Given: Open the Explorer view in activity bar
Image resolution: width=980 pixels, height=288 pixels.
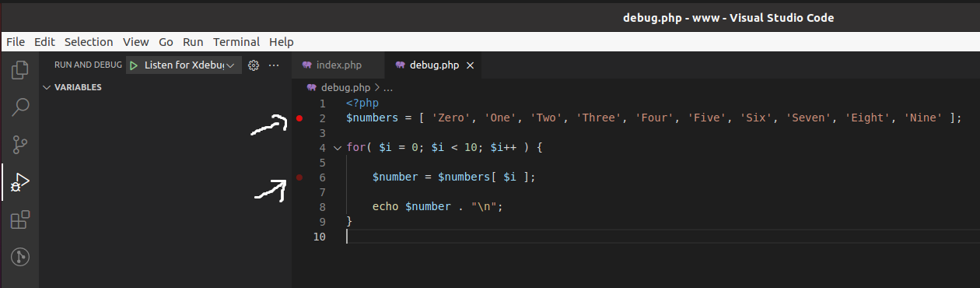Looking at the screenshot, I should click(x=19, y=71).
